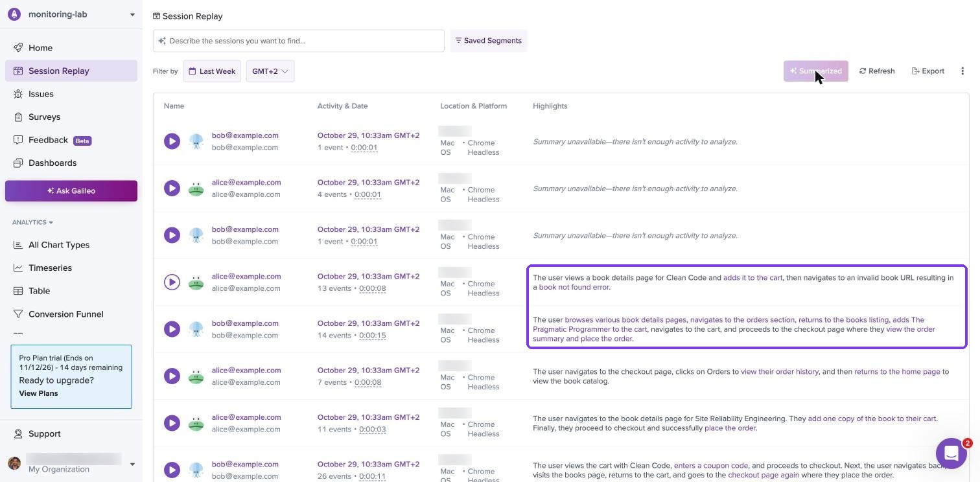Click alice avatar in 7 events row
The width and height of the screenshot is (980, 482).
196,376
